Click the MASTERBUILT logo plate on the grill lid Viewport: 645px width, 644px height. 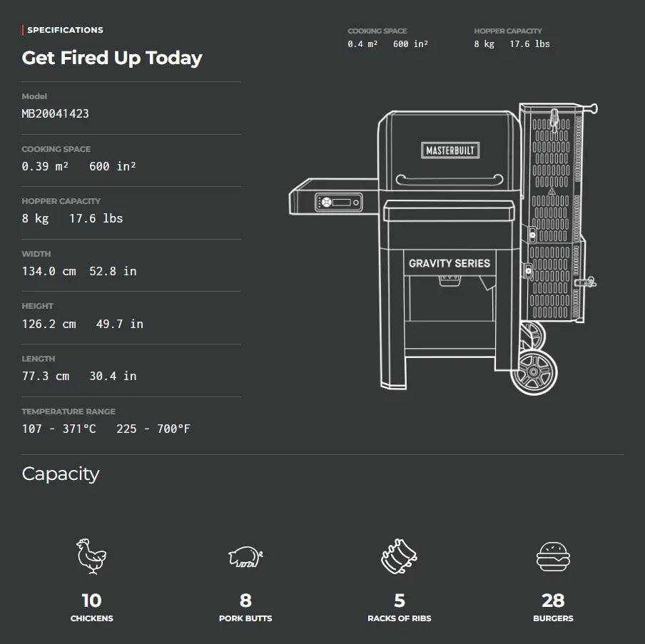(450, 150)
